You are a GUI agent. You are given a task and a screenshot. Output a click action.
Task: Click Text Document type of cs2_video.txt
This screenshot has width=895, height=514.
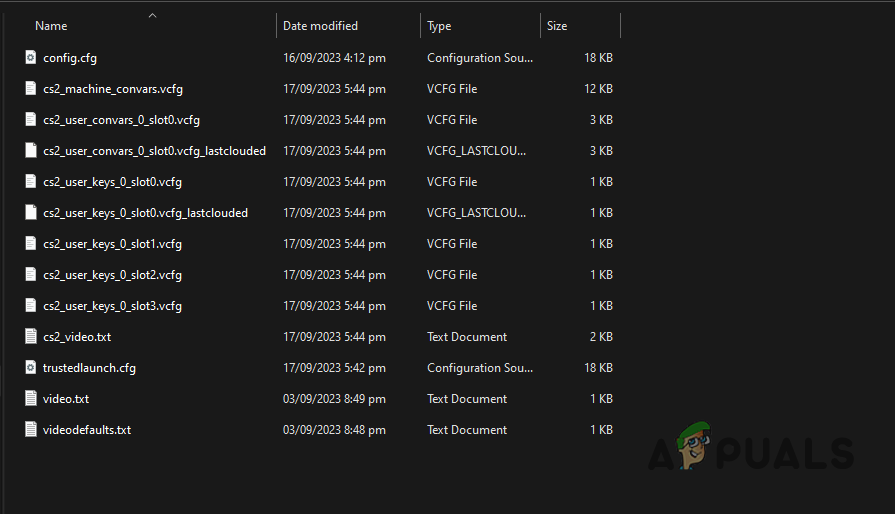point(467,337)
